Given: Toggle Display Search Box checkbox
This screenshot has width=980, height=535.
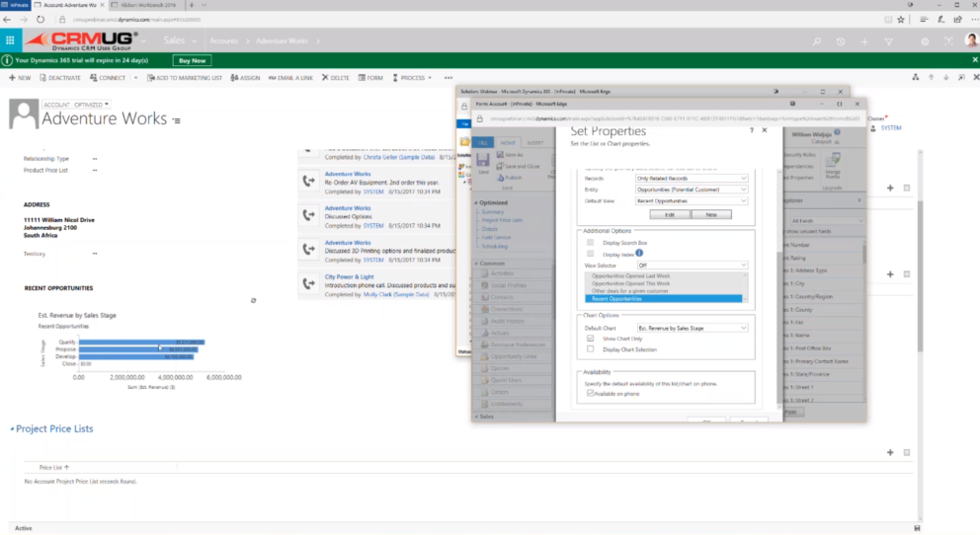Looking at the screenshot, I should (x=590, y=242).
